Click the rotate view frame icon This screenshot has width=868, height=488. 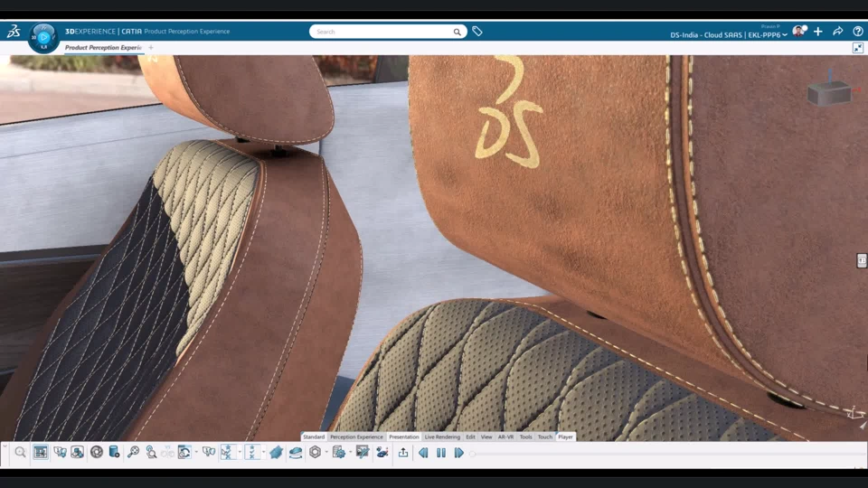[184, 453]
